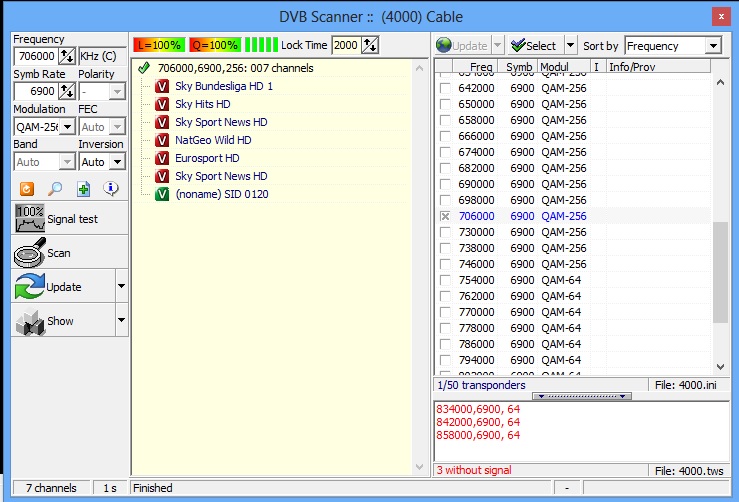Check the 794000 transponder checkbox
The width and height of the screenshot is (739, 502).
pyautogui.click(x=444, y=360)
